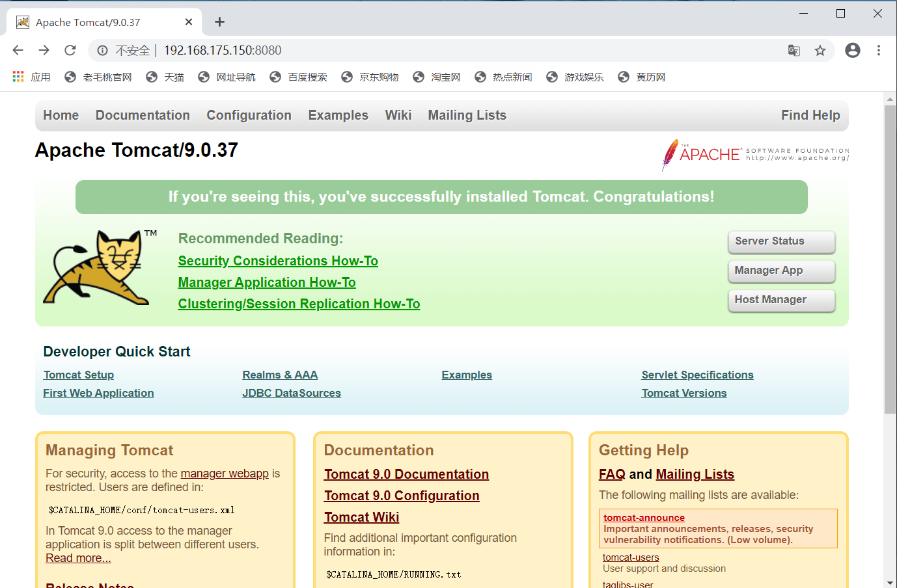Click the Read more... link
Viewport: 897px width, 588px height.
click(78, 558)
